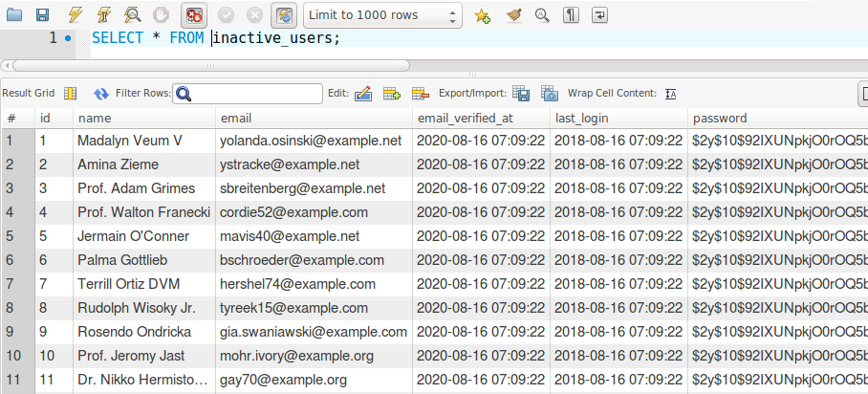The height and width of the screenshot is (394, 868).
Task: Insert a new row in result grid
Action: click(392, 94)
